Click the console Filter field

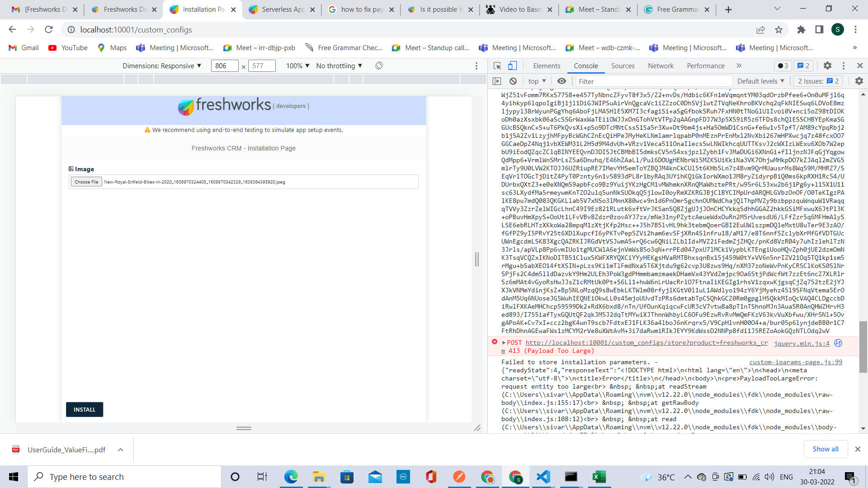(653, 81)
